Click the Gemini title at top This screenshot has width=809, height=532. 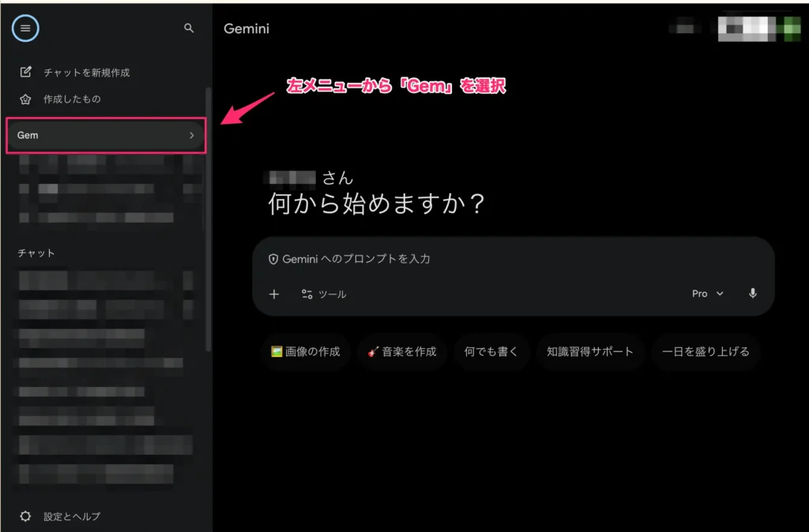click(x=246, y=29)
